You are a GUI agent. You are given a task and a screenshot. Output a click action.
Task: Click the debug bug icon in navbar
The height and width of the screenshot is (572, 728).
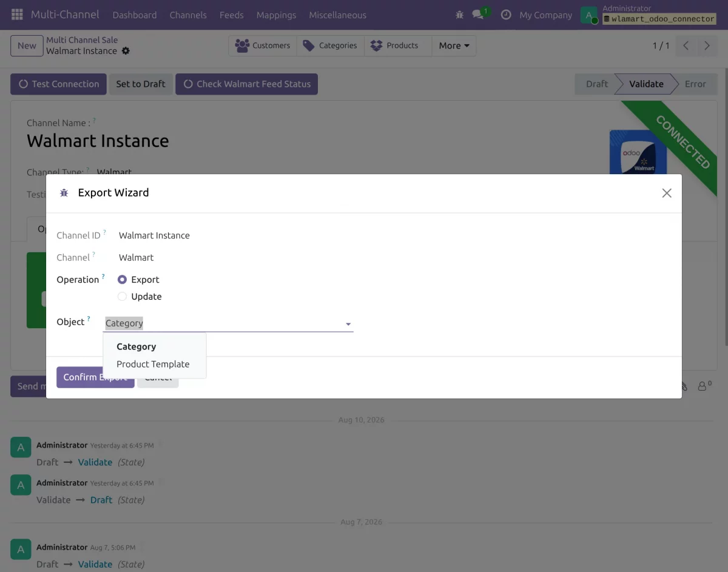tap(459, 15)
